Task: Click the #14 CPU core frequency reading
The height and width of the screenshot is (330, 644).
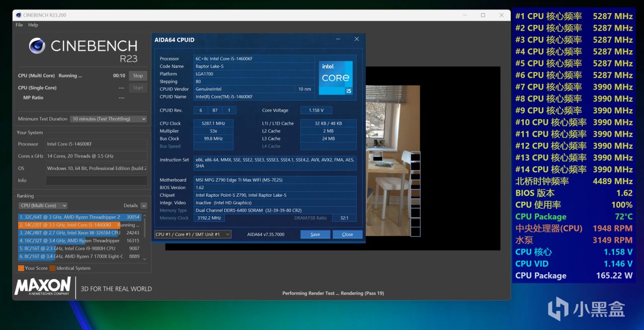Action: (x=574, y=169)
